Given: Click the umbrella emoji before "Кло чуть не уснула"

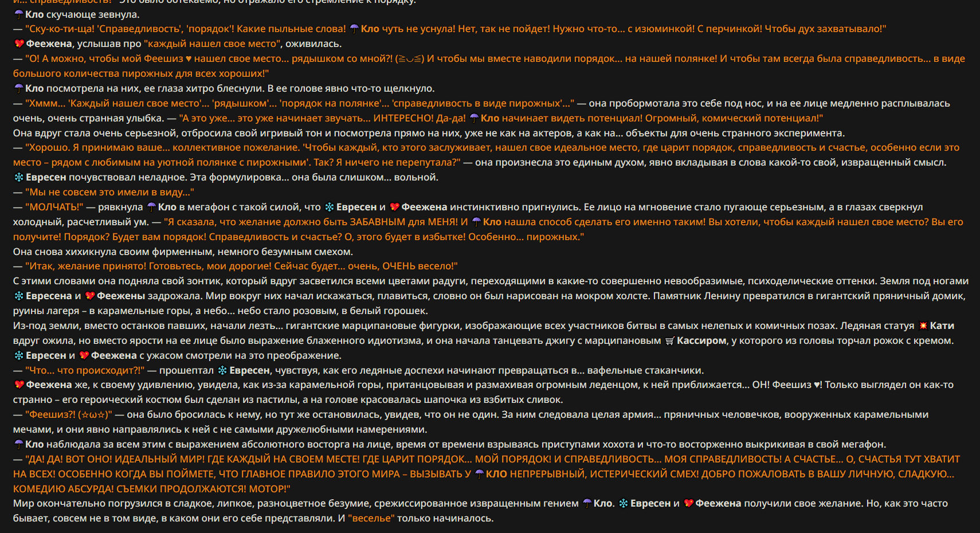Looking at the screenshot, I should 354,29.
